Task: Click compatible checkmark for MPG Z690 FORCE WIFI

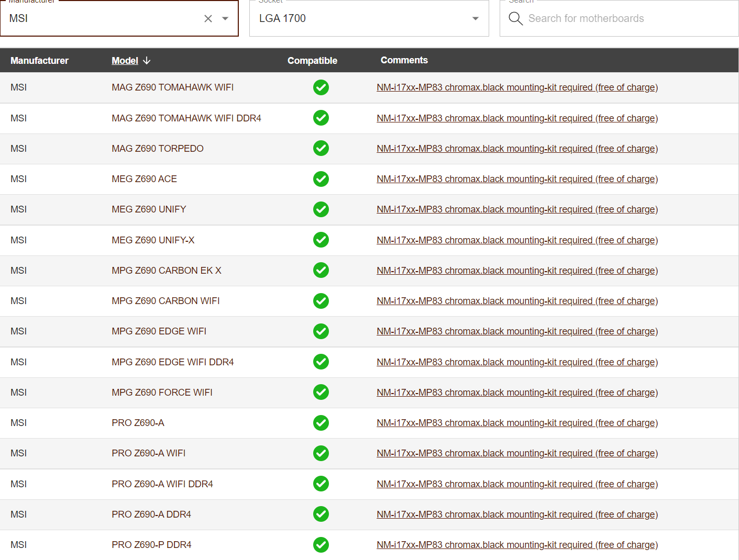Action: pos(321,392)
